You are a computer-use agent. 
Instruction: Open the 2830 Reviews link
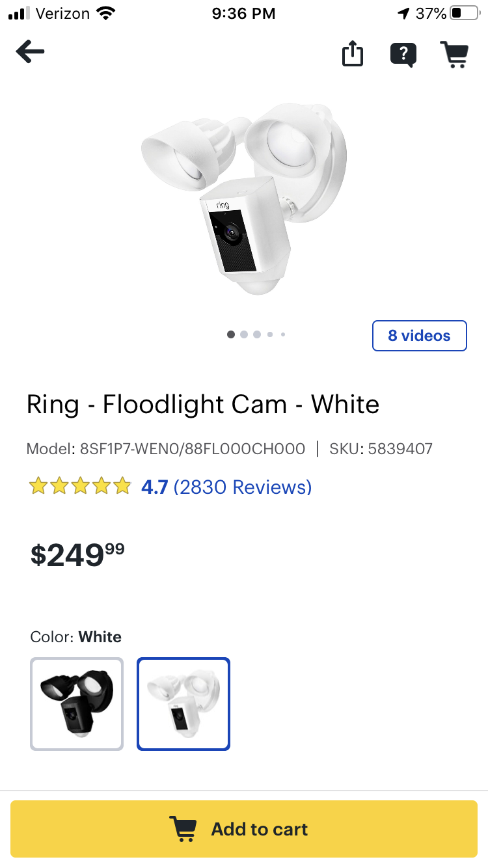coord(243,487)
